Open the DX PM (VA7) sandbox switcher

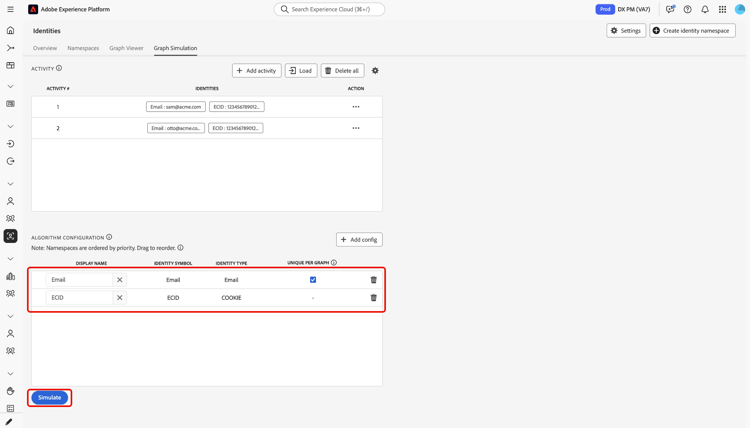coord(634,9)
